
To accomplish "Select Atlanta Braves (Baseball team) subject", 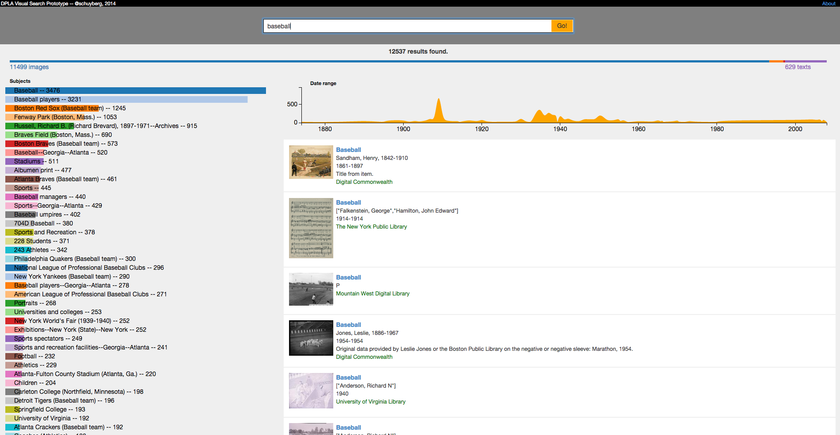I will [x=61, y=179].
